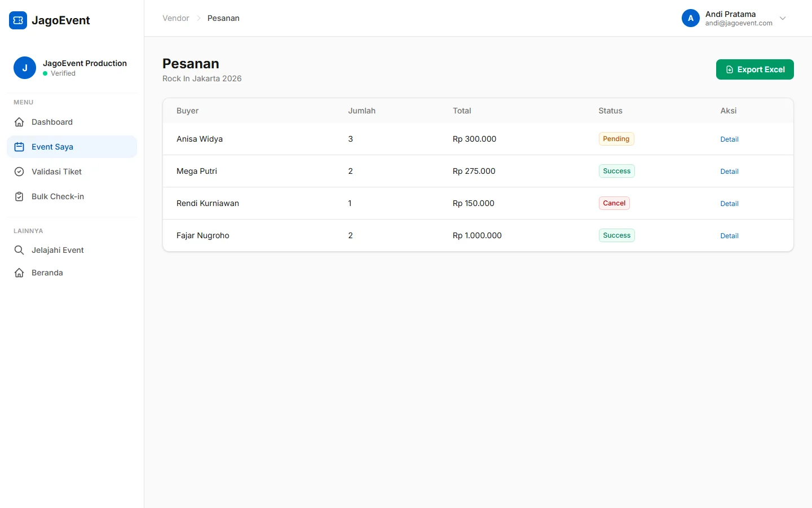Select buyer name Anisa Widya
Image resolution: width=812 pixels, height=508 pixels.
tap(200, 139)
